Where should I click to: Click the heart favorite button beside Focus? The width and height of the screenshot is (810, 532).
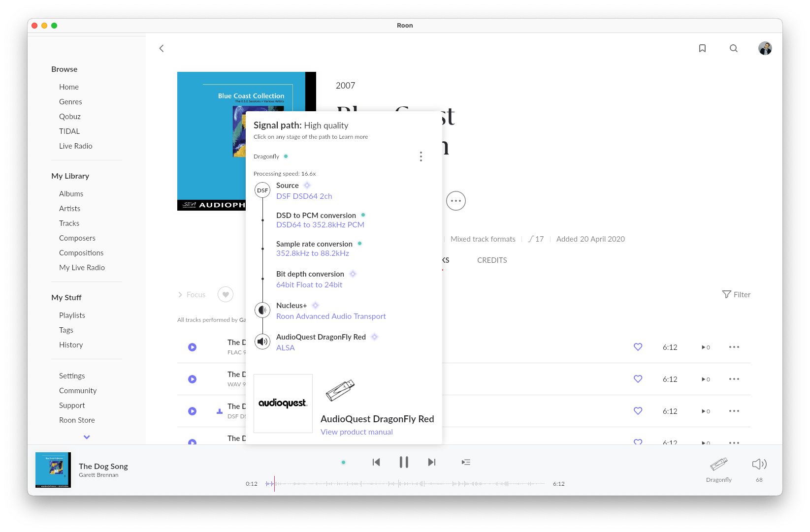pyautogui.click(x=226, y=295)
